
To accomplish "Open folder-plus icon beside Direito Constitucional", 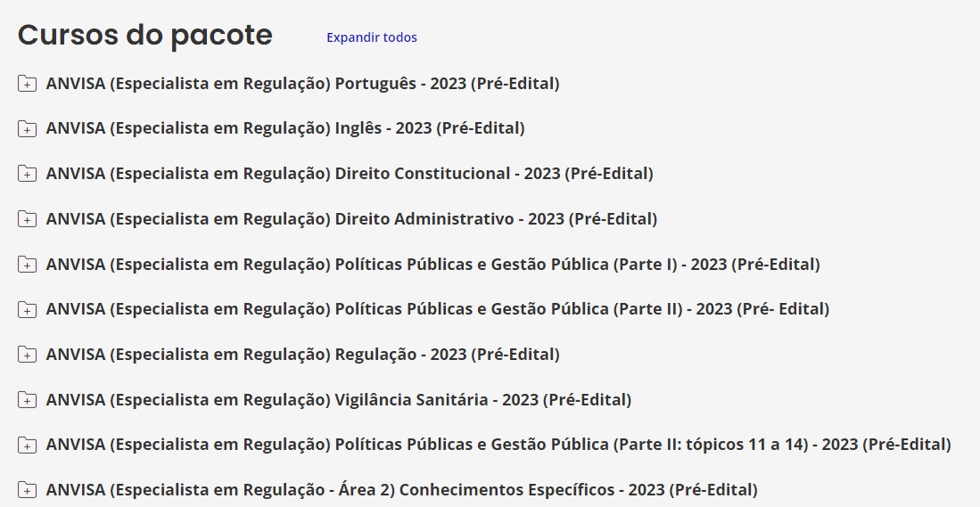I will [x=27, y=174].
